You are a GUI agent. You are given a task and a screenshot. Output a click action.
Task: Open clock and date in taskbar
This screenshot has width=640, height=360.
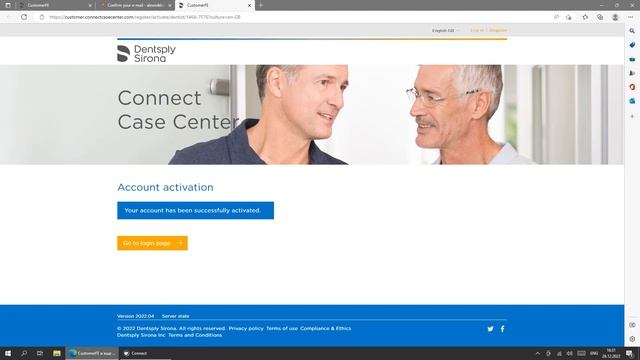[x=611, y=353]
